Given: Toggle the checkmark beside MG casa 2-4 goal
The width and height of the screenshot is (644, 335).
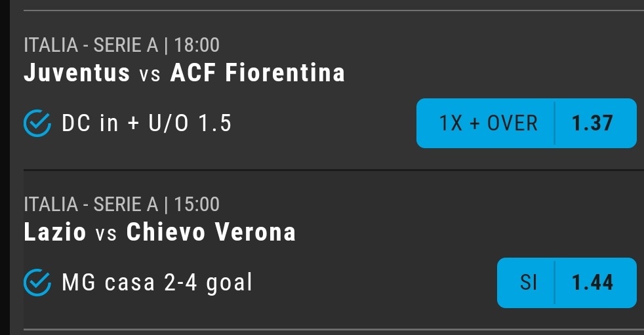Looking at the screenshot, I should click(37, 283).
